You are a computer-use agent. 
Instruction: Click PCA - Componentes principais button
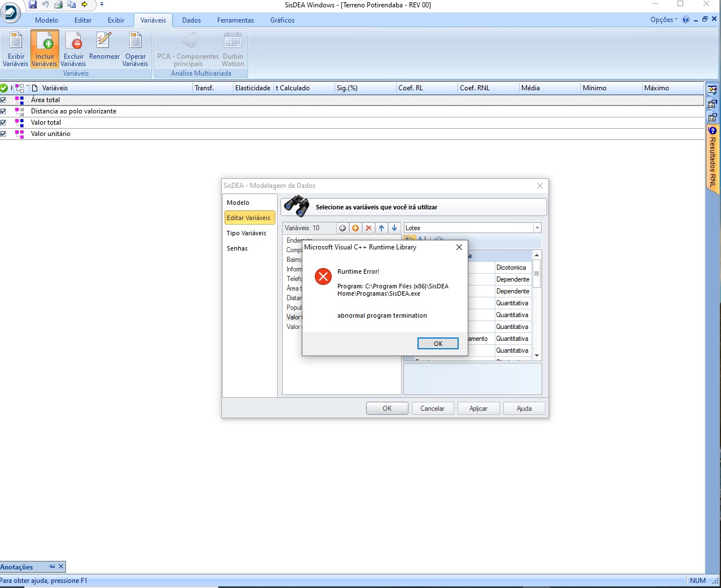point(188,49)
